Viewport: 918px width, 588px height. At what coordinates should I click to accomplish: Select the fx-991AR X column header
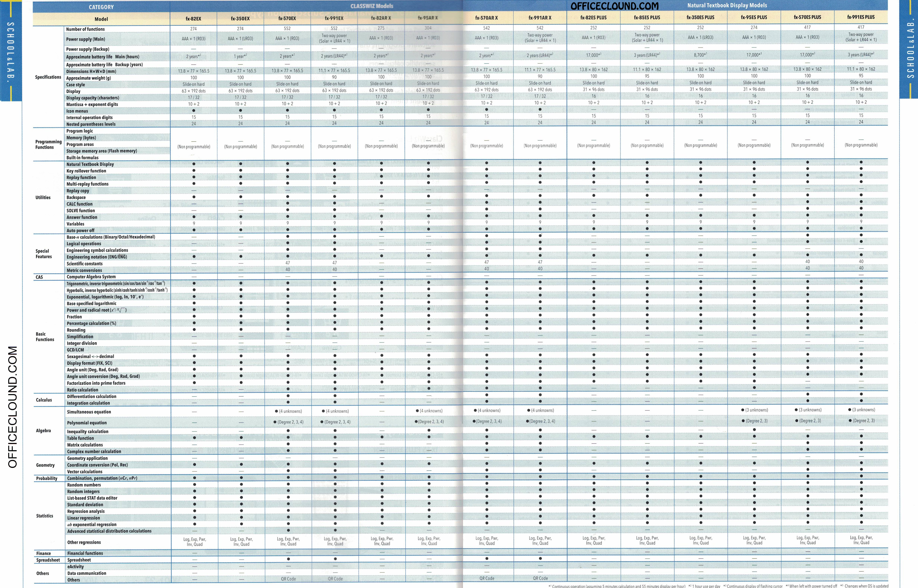[540, 18]
